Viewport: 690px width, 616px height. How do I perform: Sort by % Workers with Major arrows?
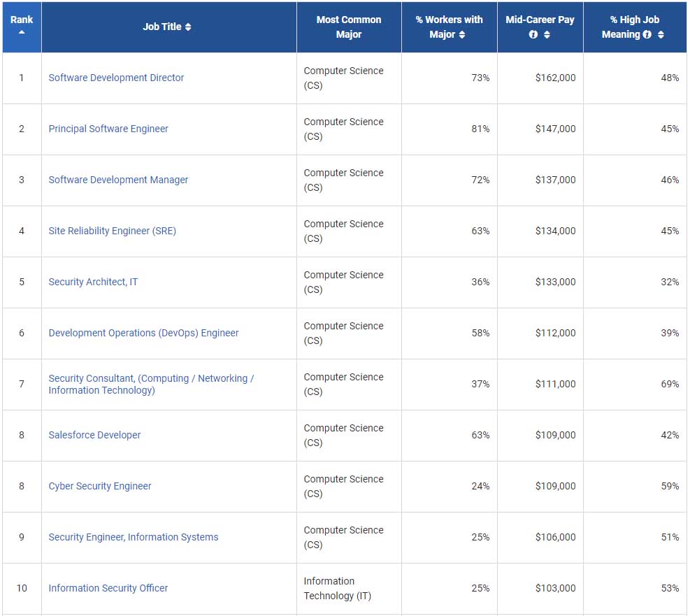pos(461,34)
